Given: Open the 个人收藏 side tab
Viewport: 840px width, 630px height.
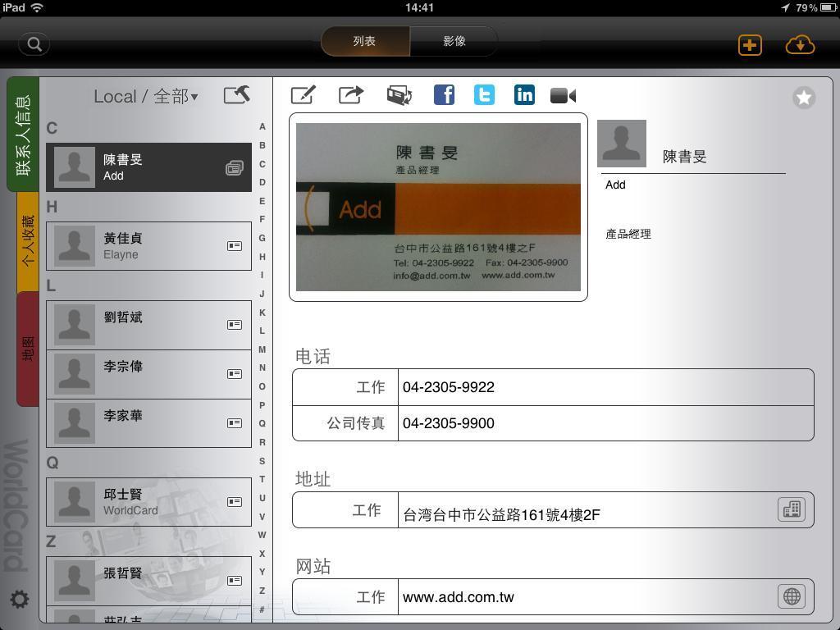Looking at the screenshot, I should click(x=28, y=241).
